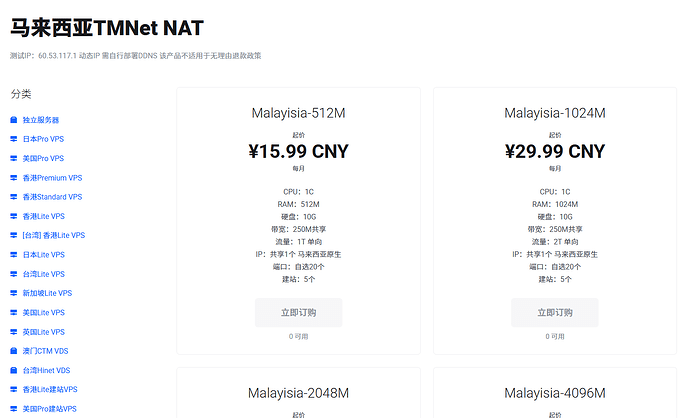Click the server icon beside 香港Premium VPS

coord(14,178)
